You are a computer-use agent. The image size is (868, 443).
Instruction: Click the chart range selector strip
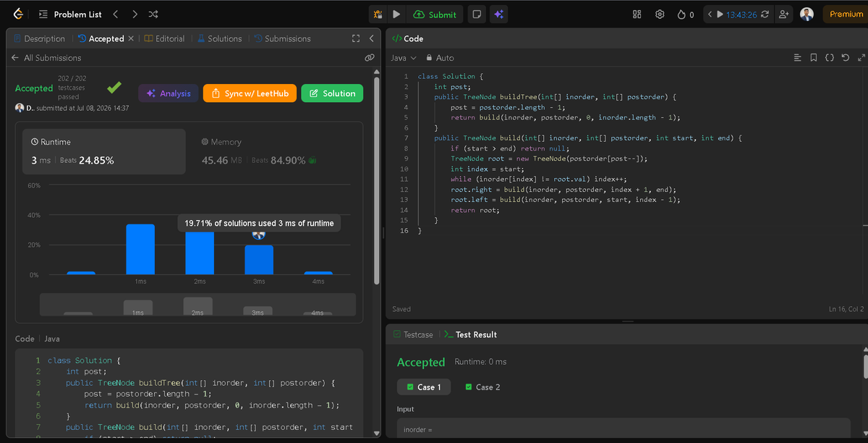(197, 305)
